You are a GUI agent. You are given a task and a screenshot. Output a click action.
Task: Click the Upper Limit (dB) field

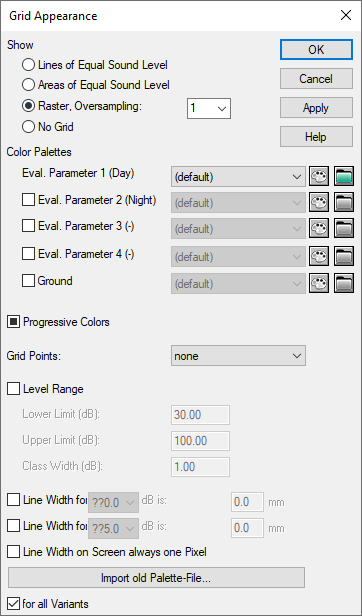tap(200, 441)
